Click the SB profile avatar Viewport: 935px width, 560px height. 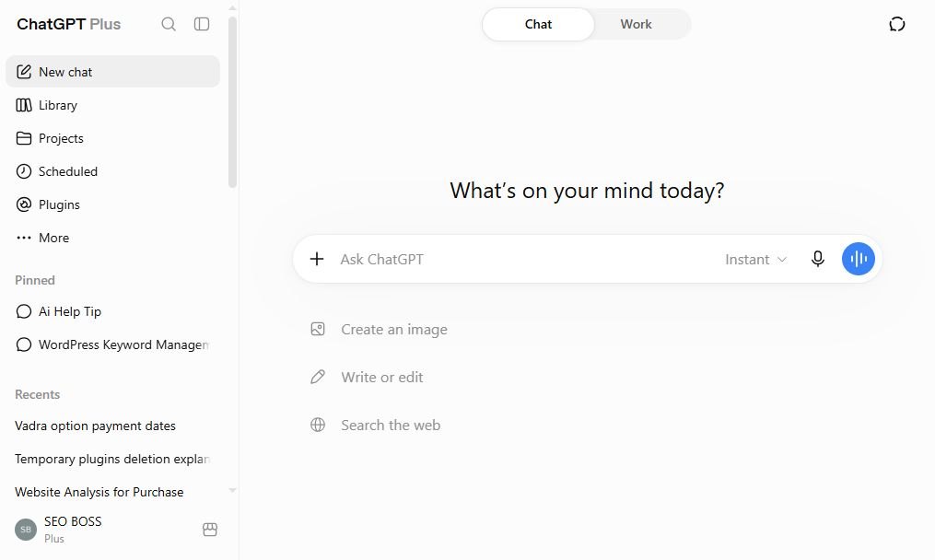click(26, 529)
